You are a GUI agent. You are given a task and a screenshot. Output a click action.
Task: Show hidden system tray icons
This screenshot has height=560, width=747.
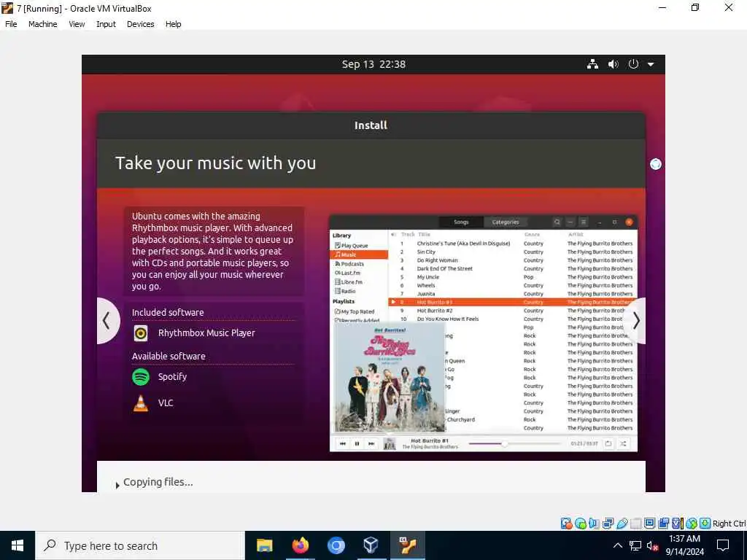617,545
